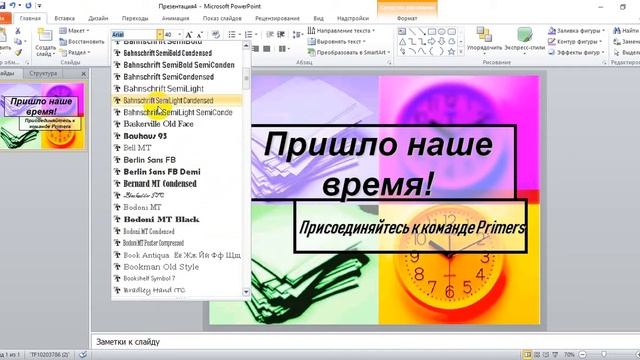Click the Экспресс-стили icon
The width and height of the screenshot is (640, 360).
[x=524, y=35]
